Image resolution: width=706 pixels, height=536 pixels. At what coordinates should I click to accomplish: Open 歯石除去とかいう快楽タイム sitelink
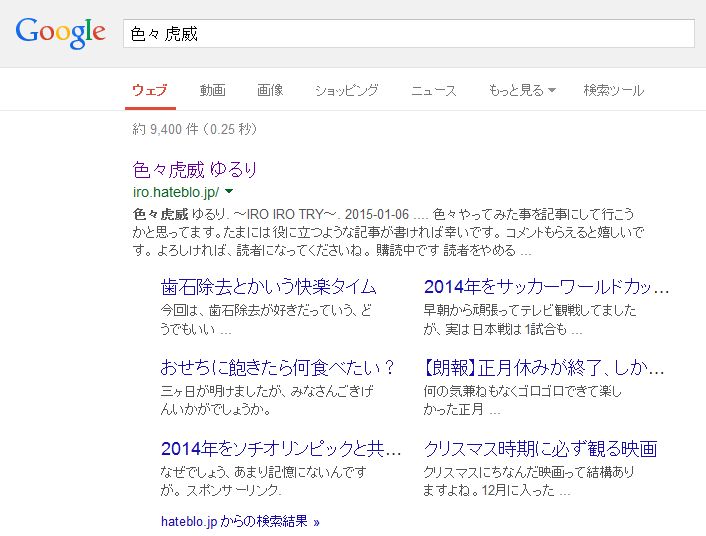tap(268, 287)
